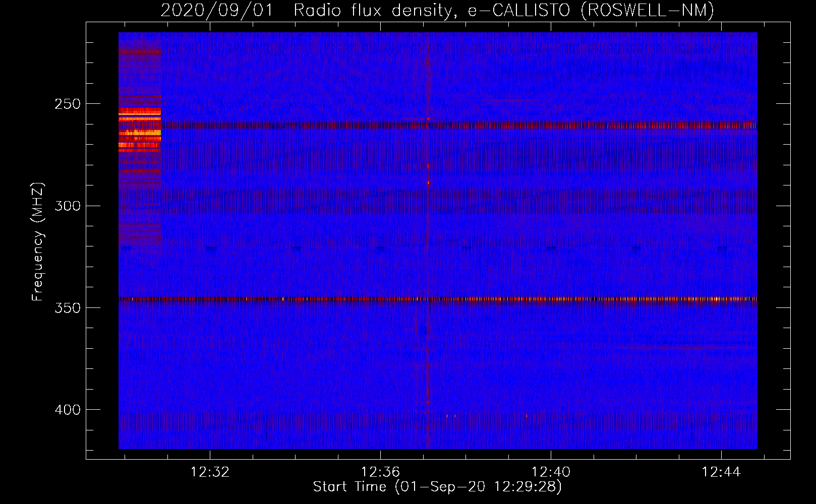The width and height of the screenshot is (816, 504).
Task: Click the plot title "Radio flux density, e-CALLISTO (ROSWELL-NM)"
Action: coord(504,10)
